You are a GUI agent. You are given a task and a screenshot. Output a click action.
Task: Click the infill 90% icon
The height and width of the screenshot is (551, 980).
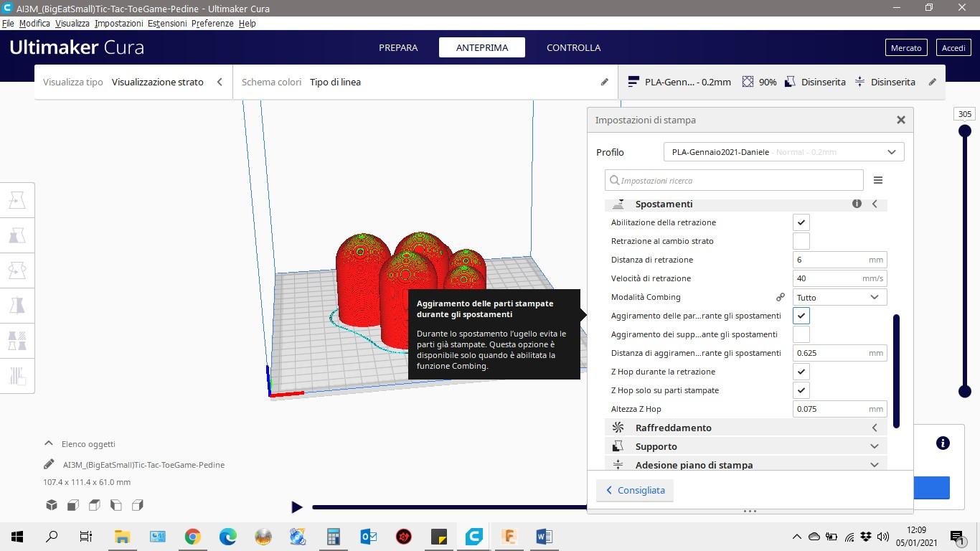(x=748, y=82)
